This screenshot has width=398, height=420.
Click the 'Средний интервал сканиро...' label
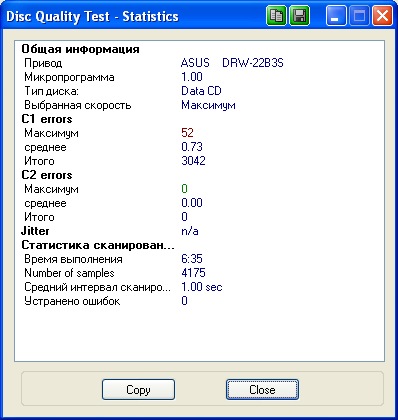(x=97, y=287)
